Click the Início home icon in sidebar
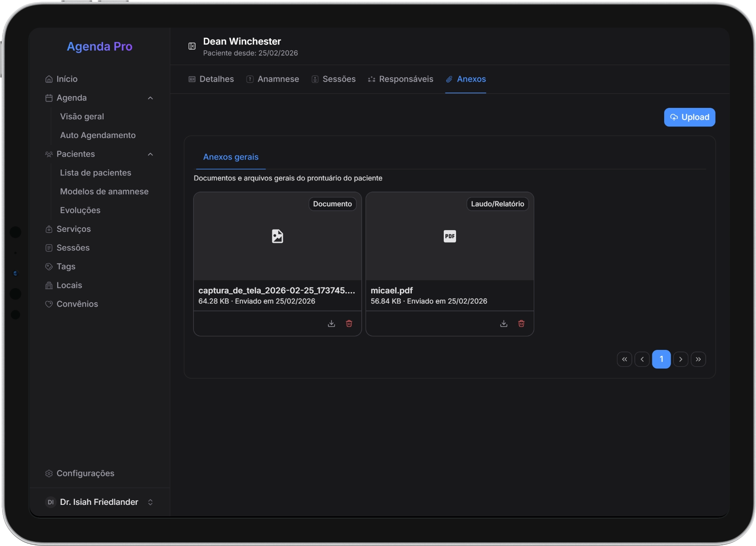 (x=49, y=79)
